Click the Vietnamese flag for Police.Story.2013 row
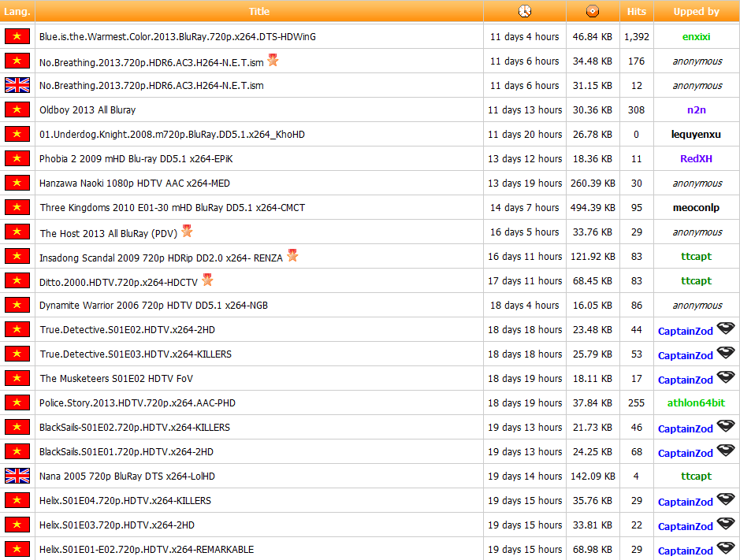Viewport: 740px width, 560px height. (x=17, y=403)
